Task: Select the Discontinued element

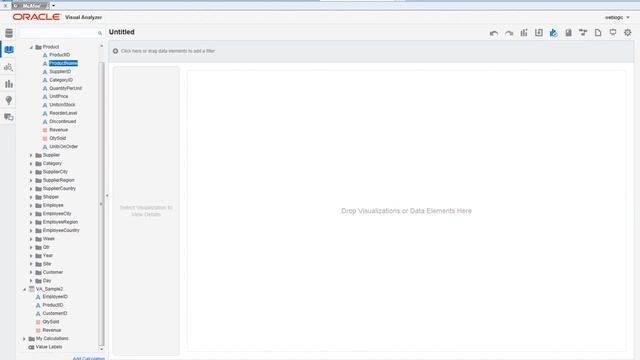Action: tap(62, 122)
